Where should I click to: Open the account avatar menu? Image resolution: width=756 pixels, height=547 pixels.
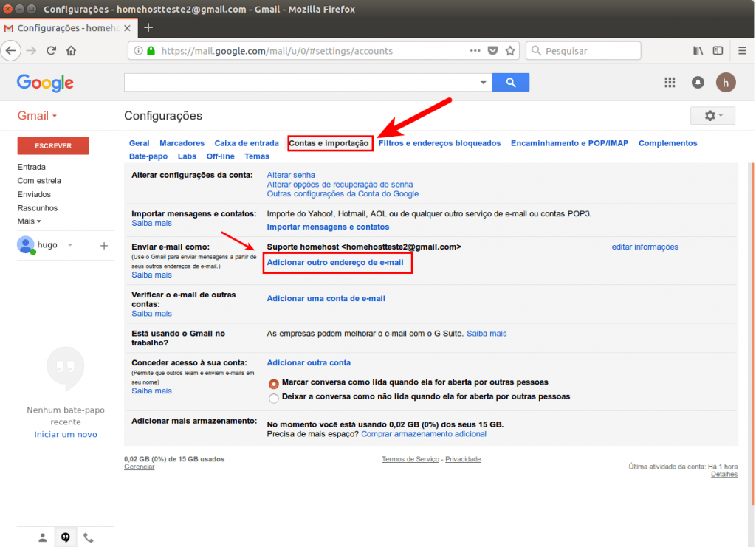tap(726, 83)
